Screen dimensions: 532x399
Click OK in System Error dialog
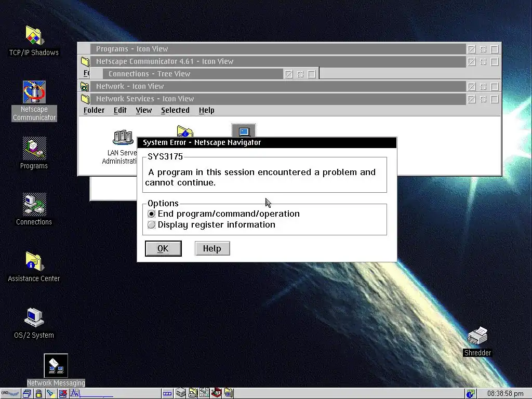click(x=163, y=248)
